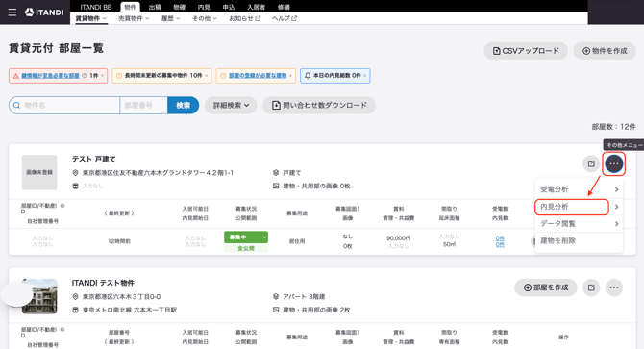Screen dimensions: 644x349
Task: Dismiss the 本日の内見総数 chip
Action: (x=365, y=76)
